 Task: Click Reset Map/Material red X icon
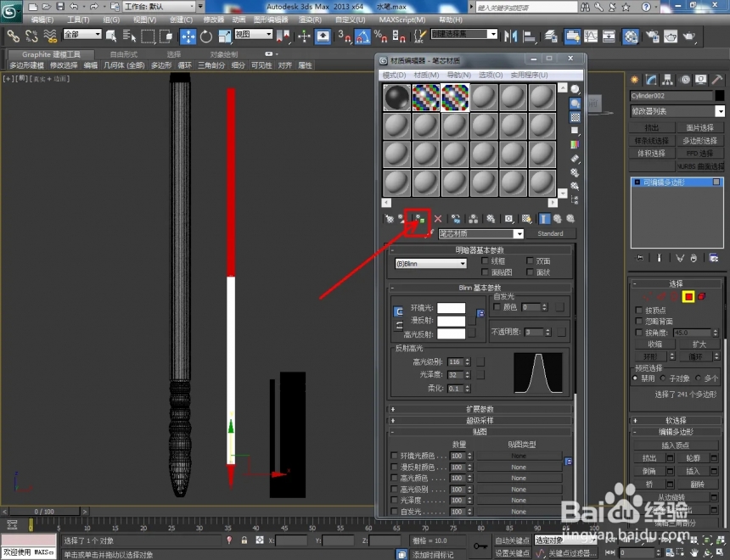tap(438, 218)
